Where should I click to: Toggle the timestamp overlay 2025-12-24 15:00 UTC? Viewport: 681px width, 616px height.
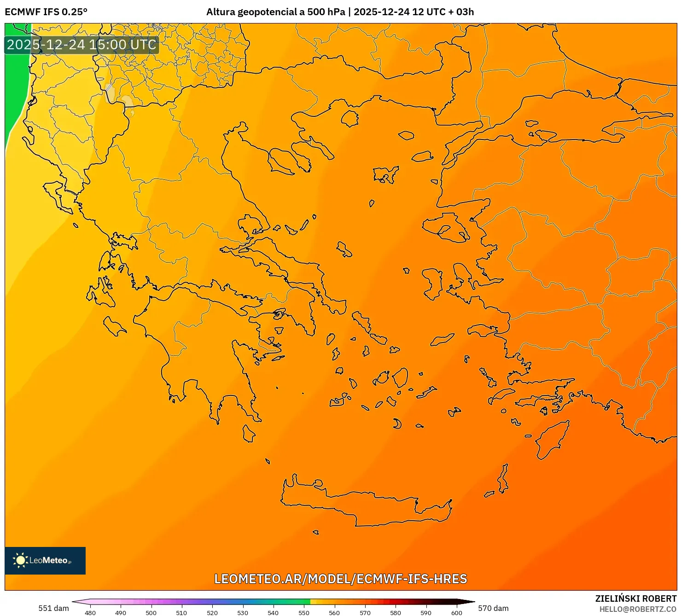coord(81,45)
